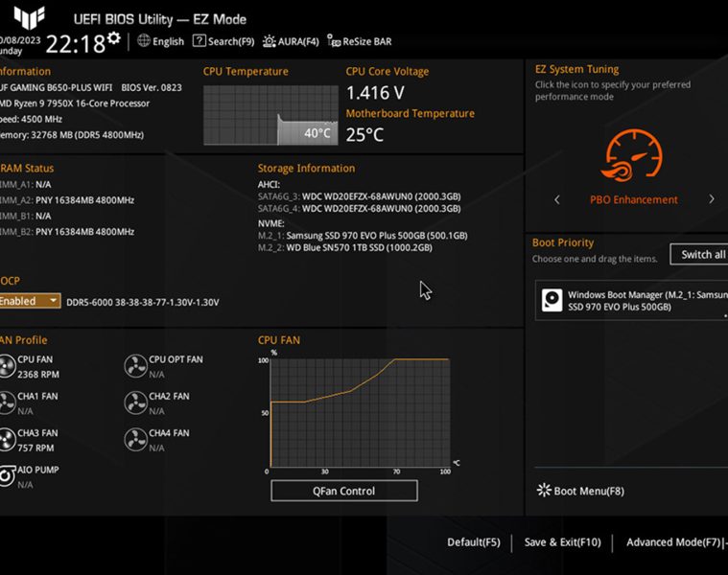Click the Windows Boot Manager disk icon
This screenshot has height=575, width=728.
point(552,301)
